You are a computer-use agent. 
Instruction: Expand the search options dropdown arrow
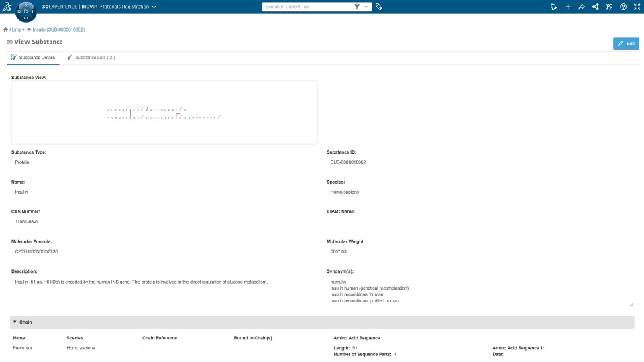pyautogui.click(x=366, y=7)
